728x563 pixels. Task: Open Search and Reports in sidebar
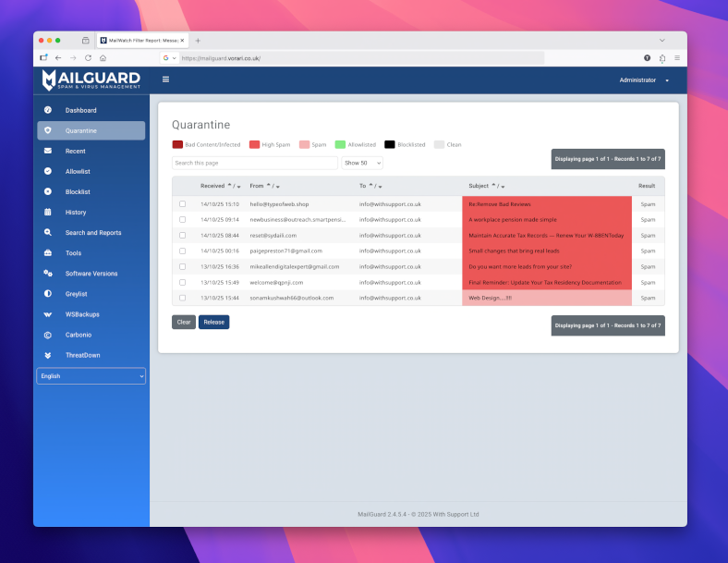pos(92,233)
